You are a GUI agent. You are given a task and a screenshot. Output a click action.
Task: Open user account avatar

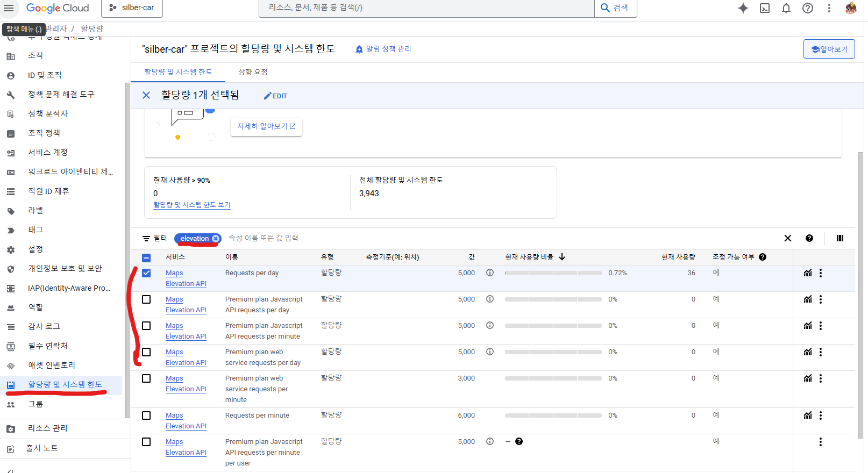[x=851, y=8]
